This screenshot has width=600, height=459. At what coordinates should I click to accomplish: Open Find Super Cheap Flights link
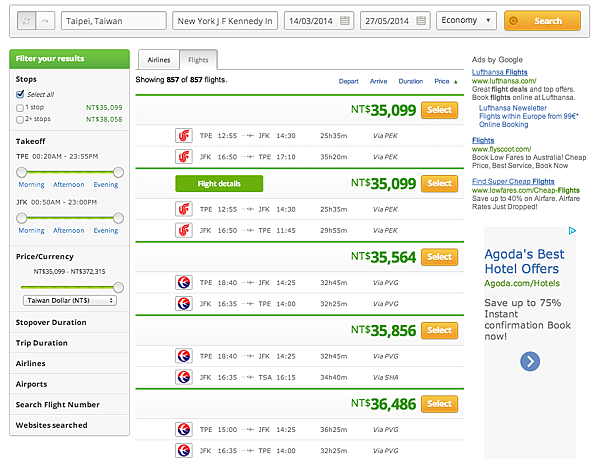click(x=513, y=181)
